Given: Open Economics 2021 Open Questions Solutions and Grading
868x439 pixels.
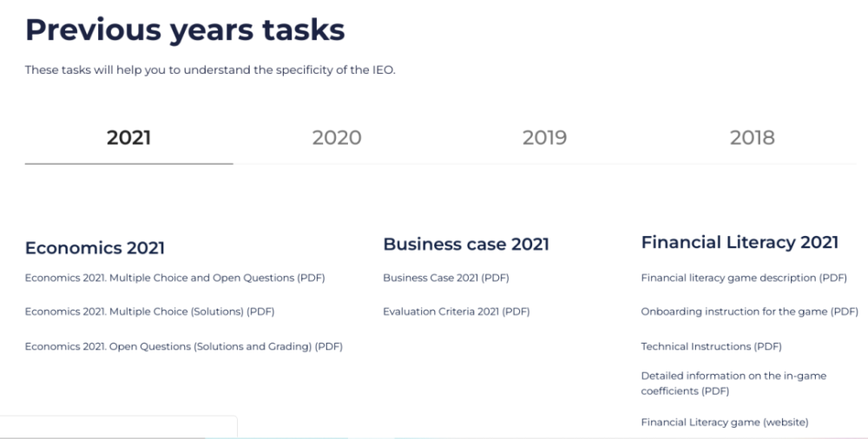Looking at the screenshot, I should (x=184, y=346).
